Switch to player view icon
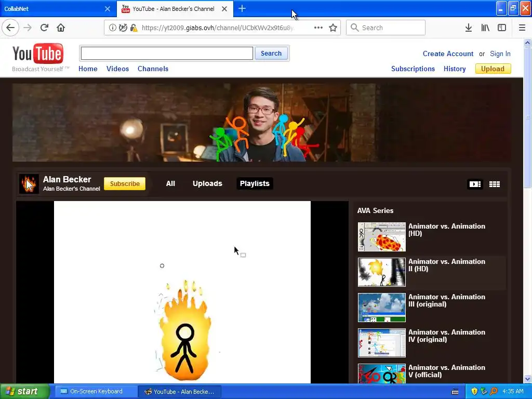This screenshot has height=399, width=532. 475,184
